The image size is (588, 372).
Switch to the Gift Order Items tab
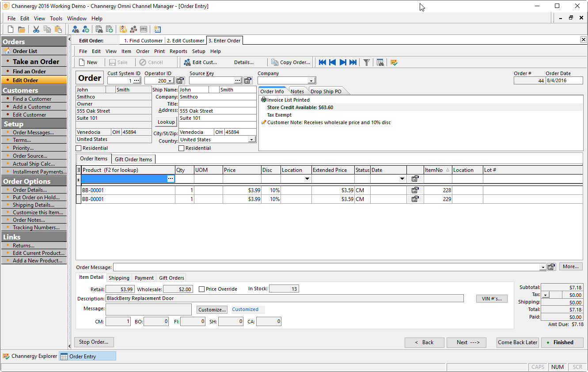pos(133,159)
